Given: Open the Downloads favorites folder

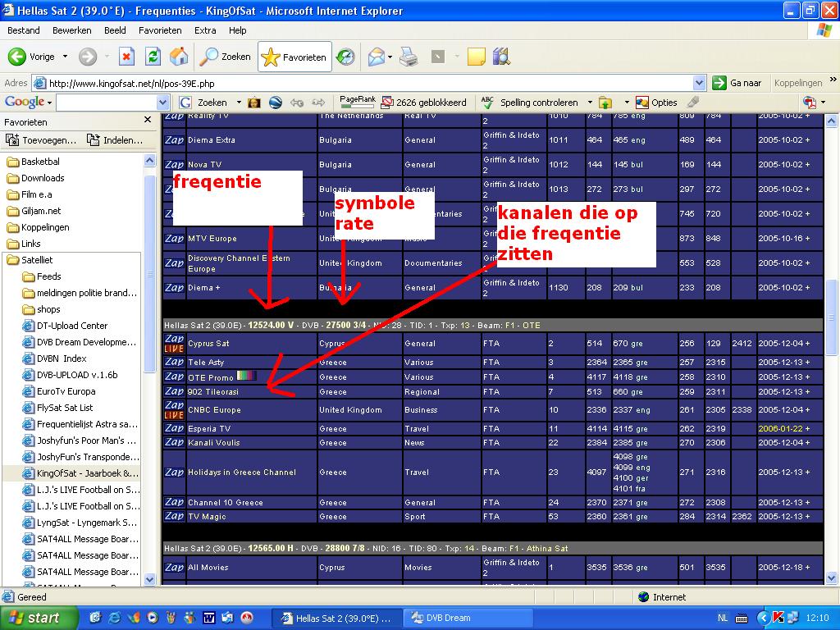Looking at the screenshot, I should point(35,178).
